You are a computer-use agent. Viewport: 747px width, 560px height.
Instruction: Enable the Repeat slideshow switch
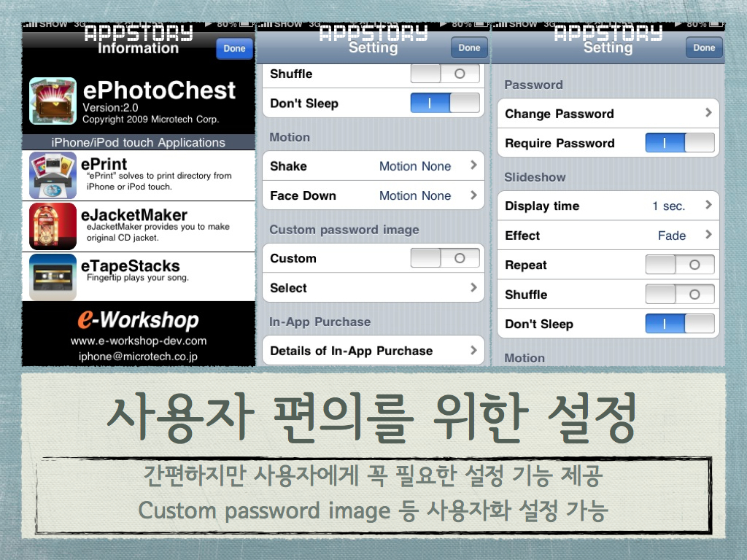(x=679, y=265)
